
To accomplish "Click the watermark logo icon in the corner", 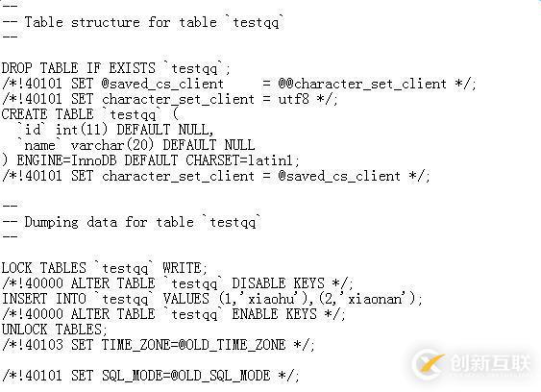I will (430, 364).
